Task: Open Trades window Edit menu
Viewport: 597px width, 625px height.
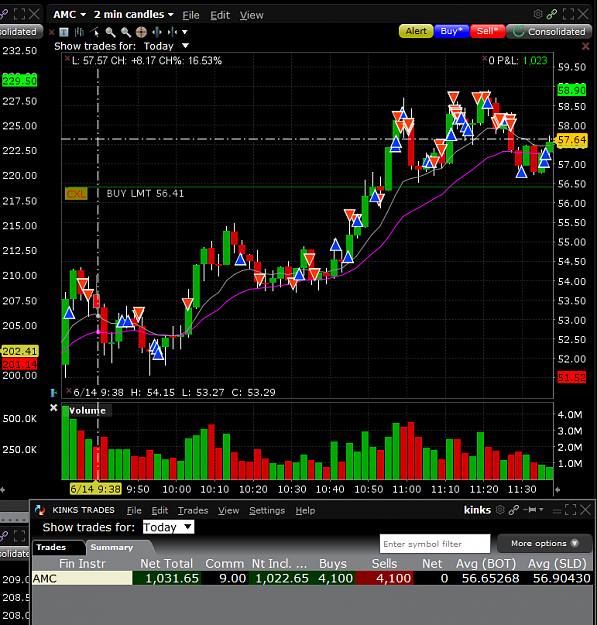Action: click(159, 511)
